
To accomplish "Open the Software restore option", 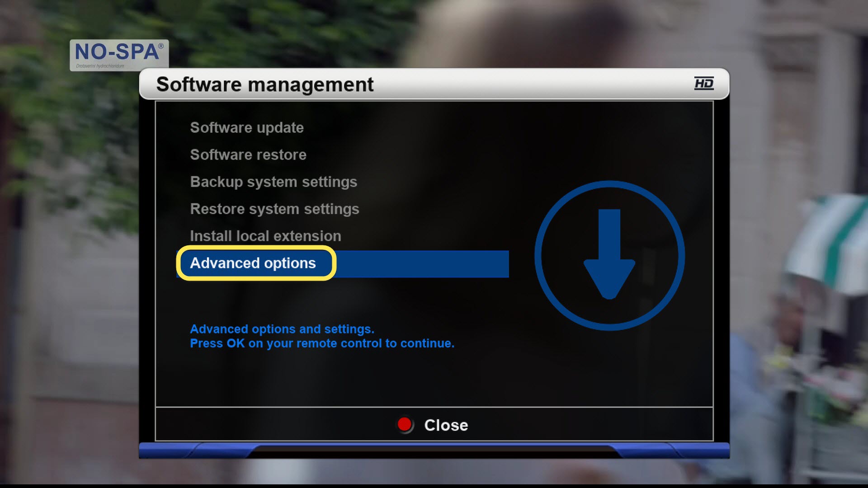I will (248, 155).
